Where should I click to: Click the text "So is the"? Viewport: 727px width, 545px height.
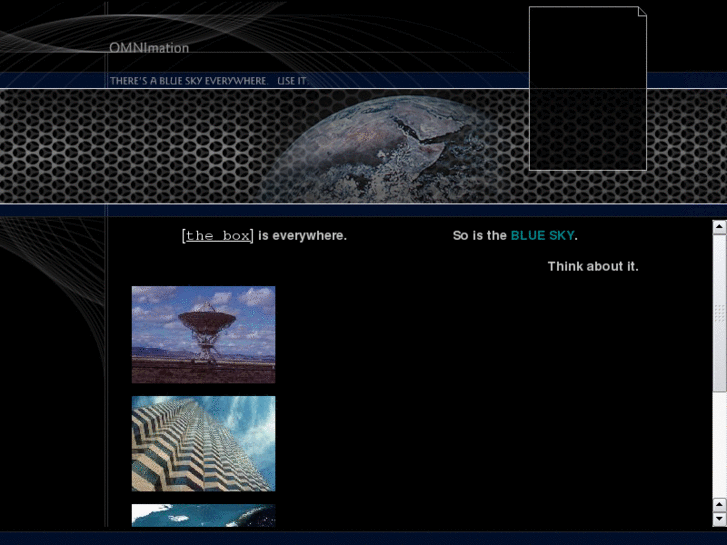coord(479,236)
